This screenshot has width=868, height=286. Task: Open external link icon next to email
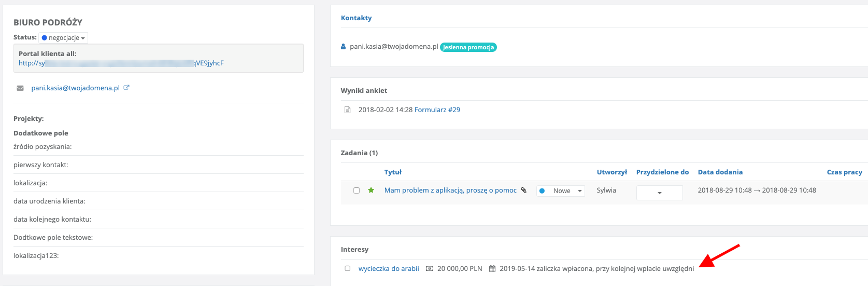pyautogui.click(x=126, y=88)
